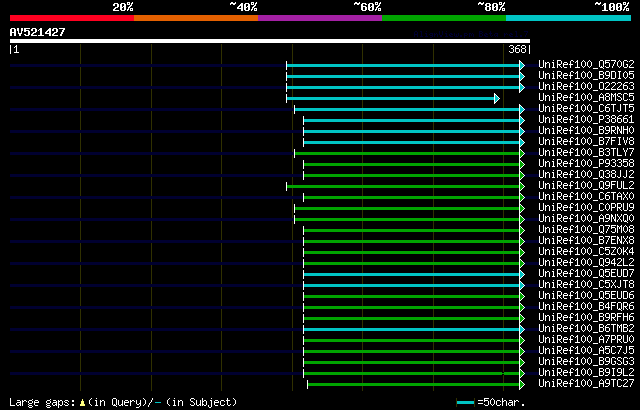The height and width of the screenshot is (410, 640).
Task: Click the query end position 368 label
Action: [517, 49]
